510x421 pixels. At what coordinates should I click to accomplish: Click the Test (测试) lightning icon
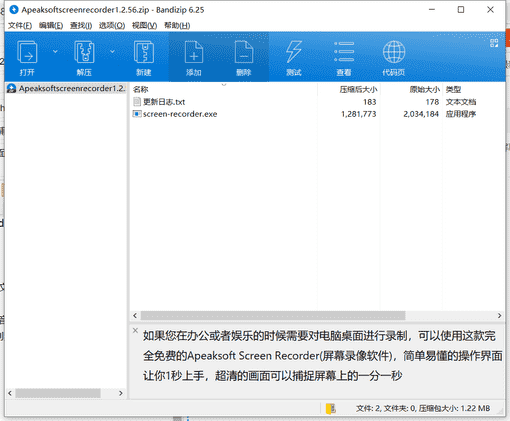(x=294, y=52)
